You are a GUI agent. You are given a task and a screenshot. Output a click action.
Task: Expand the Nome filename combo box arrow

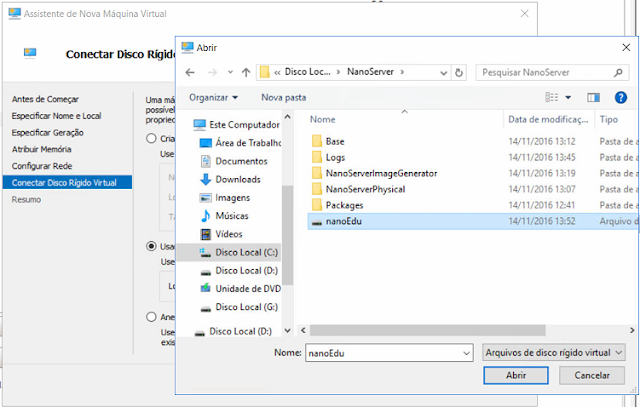coord(466,353)
